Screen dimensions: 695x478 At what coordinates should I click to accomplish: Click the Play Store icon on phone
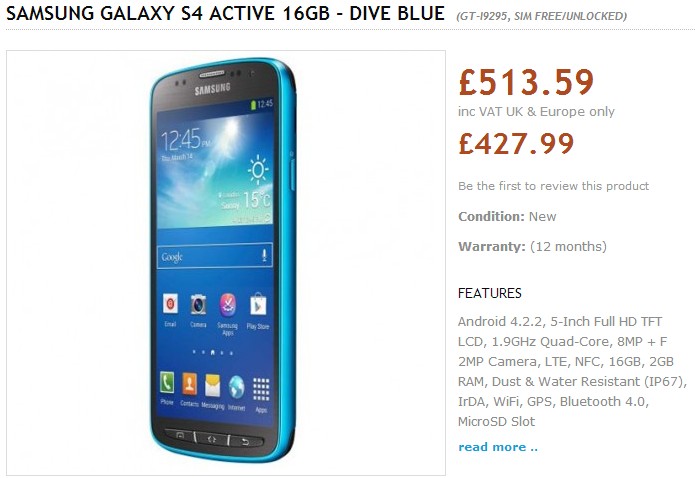pyautogui.click(x=258, y=305)
